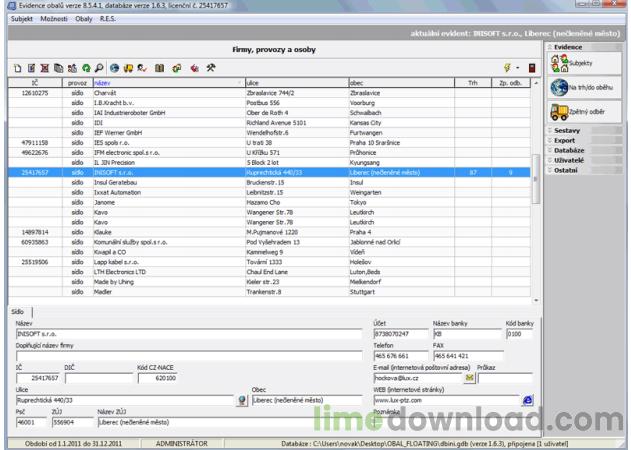Click the dark red exit door icon

click(532, 68)
